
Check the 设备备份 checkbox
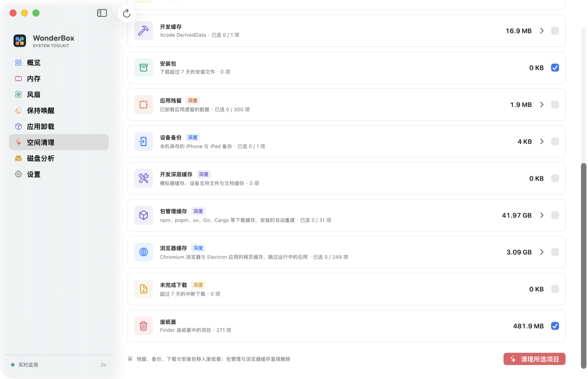click(x=555, y=141)
